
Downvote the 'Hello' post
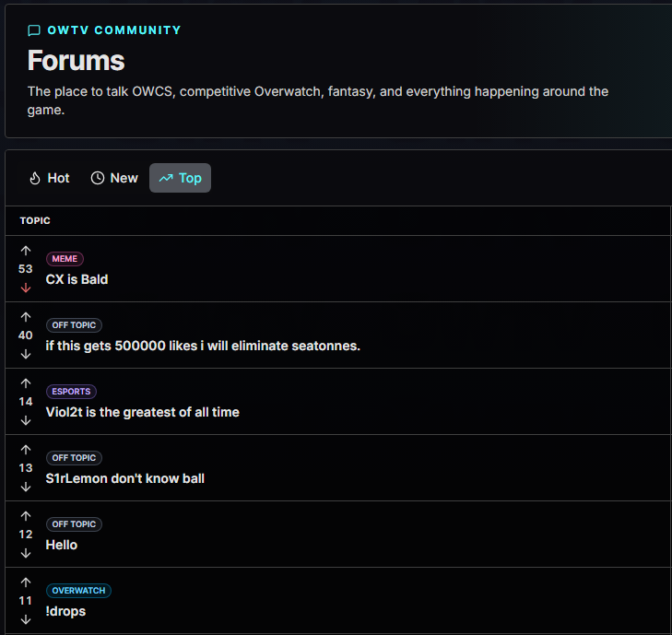(x=26, y=553)
